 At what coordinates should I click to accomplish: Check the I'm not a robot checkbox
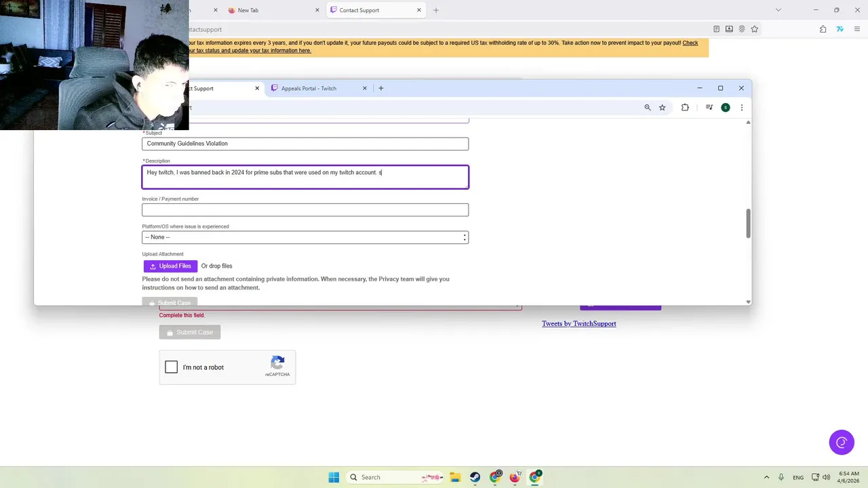pyautogui.click(x=172, y=367)
